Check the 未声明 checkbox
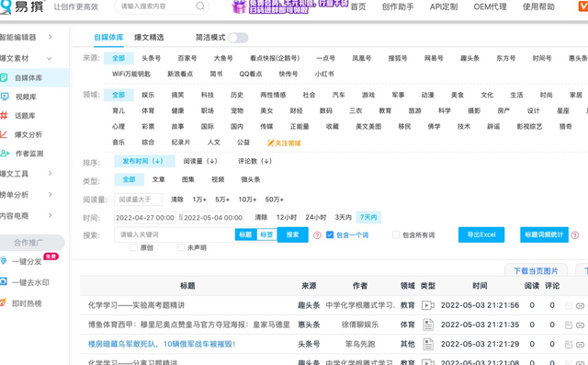588x365 pixels. pos(181,247)
